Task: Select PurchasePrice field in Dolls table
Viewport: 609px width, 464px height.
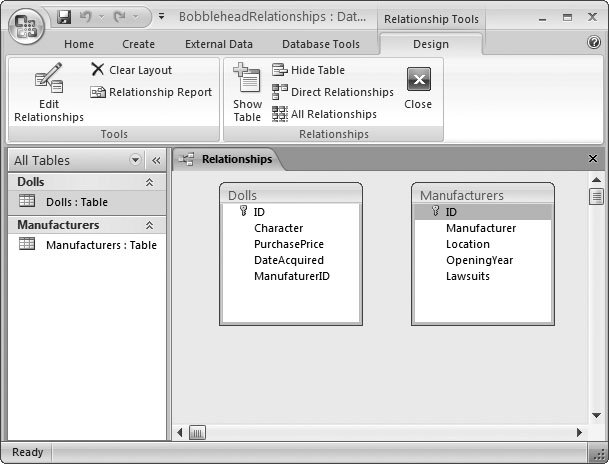Action: [x=288, y=244]
